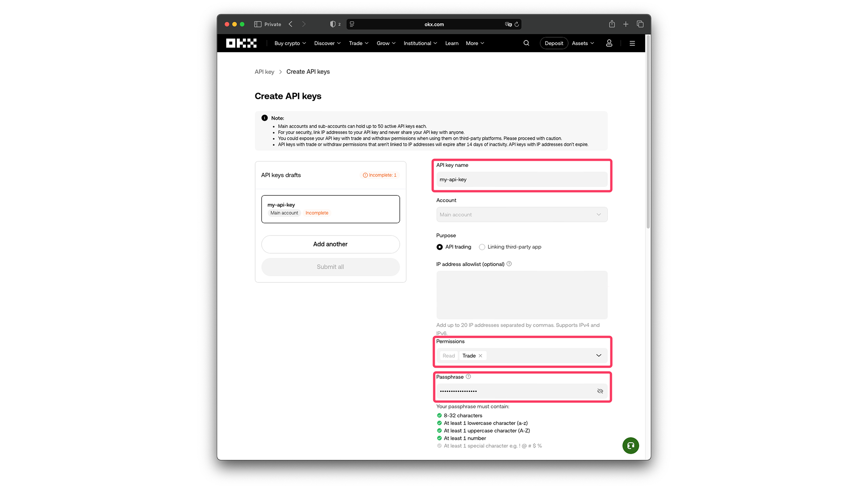Click the reload page icon

(517, 24)
